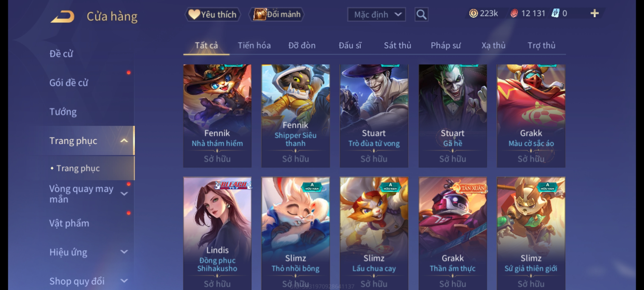Tap the gold coin currency icon
Screen dimensions: 644x290
(x=473, y=13)
